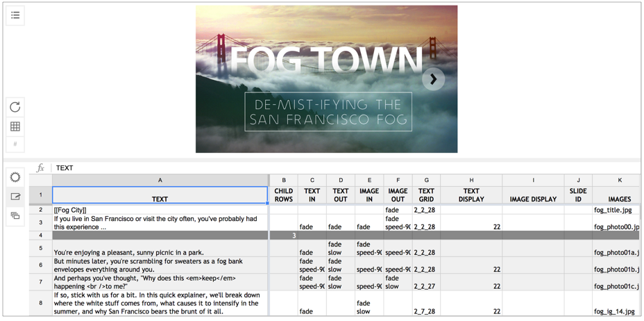
Task: Click the 'If you live in San Francisco' cell
Action: pos(160,223)
